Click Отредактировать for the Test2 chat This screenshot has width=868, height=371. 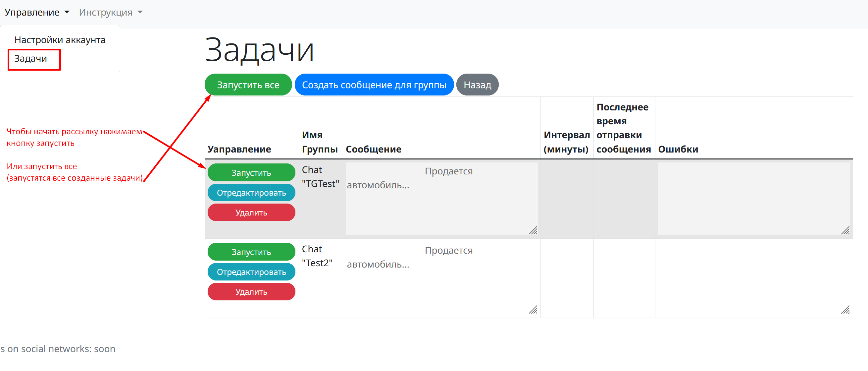(x=251, y=272)
